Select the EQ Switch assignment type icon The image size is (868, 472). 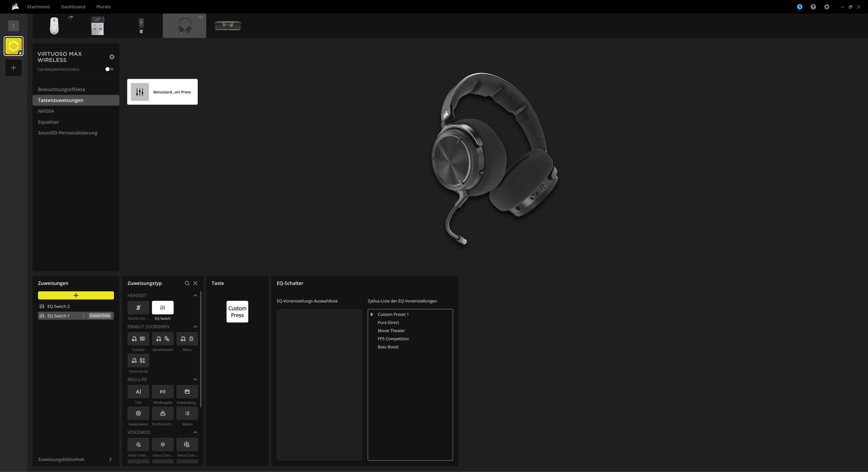coord(162,307)
